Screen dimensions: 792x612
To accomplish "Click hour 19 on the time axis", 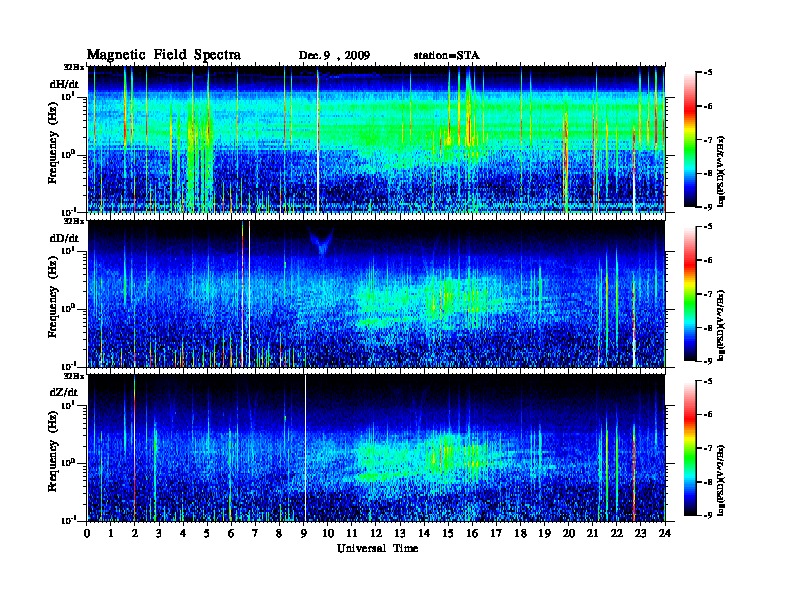I will point(545,533).
